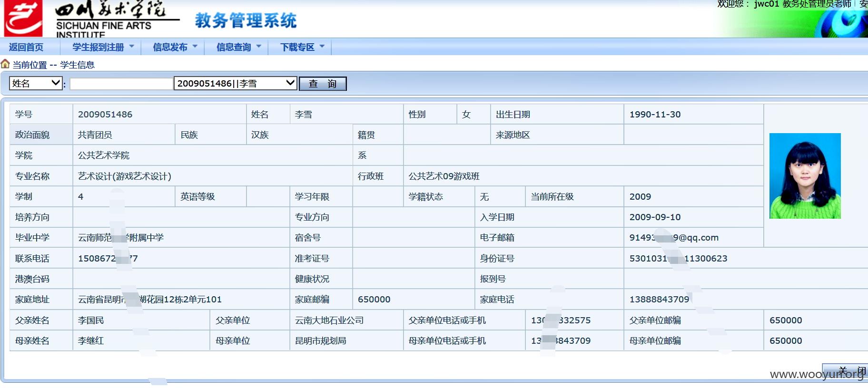Click the 身份证号 ID number value
The height and width of the screenshot is (388, 868).
pyautogui.click(x=678, y=259)
